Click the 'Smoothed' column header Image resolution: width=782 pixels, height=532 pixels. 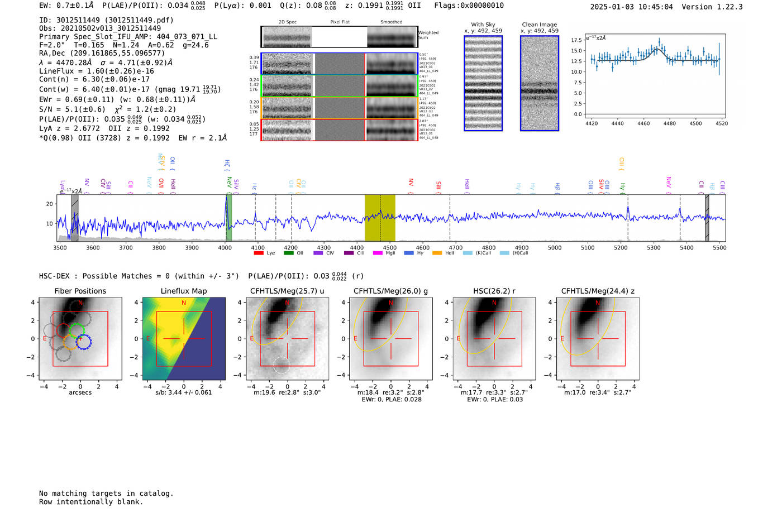[x=392, y=22]
